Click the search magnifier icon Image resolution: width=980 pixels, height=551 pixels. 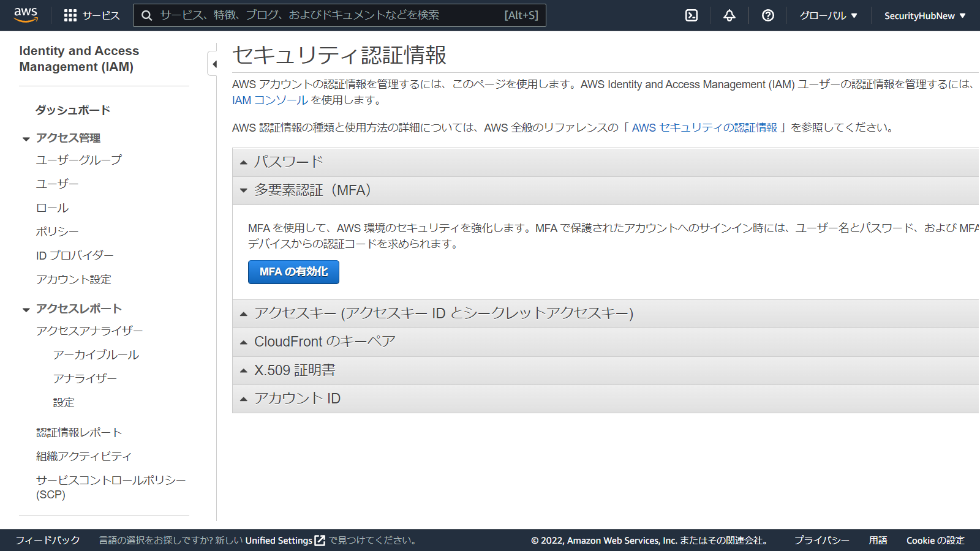(147, 15)
